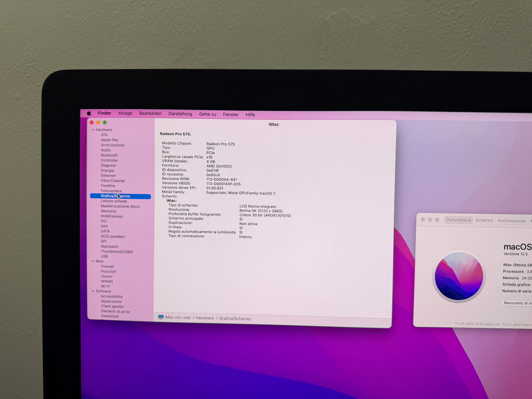Collapse the Software section in sidebar

93,291
